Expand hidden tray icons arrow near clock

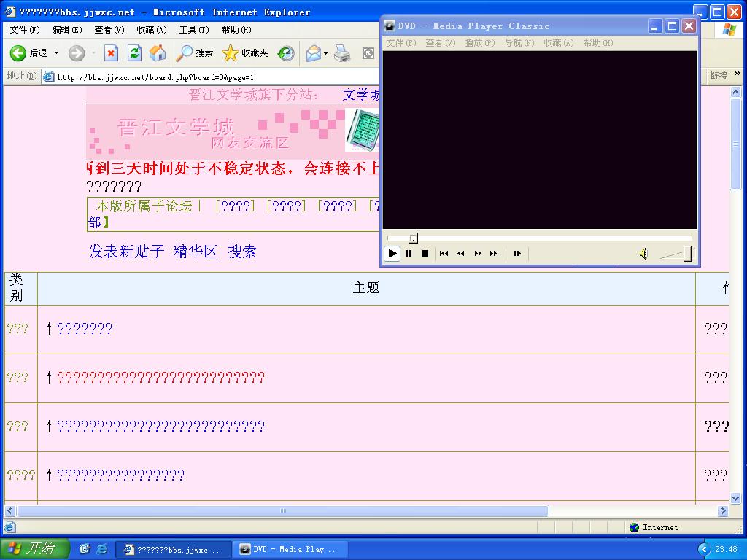[703, 549]
